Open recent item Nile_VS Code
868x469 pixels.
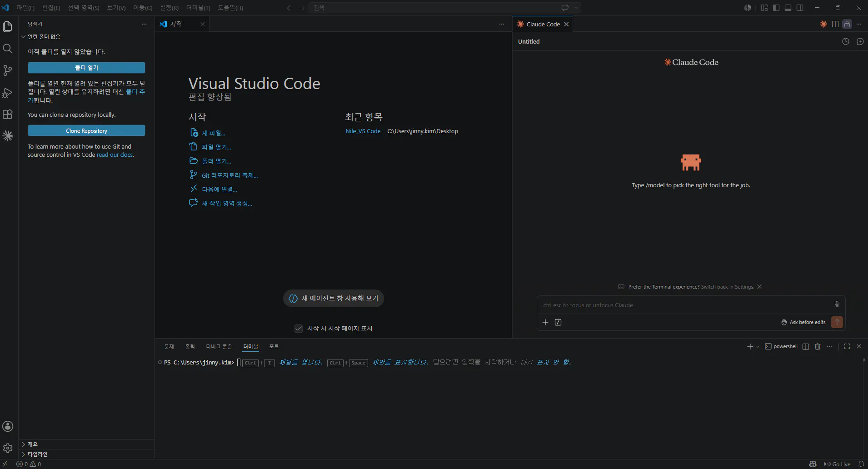coord(363,131)
